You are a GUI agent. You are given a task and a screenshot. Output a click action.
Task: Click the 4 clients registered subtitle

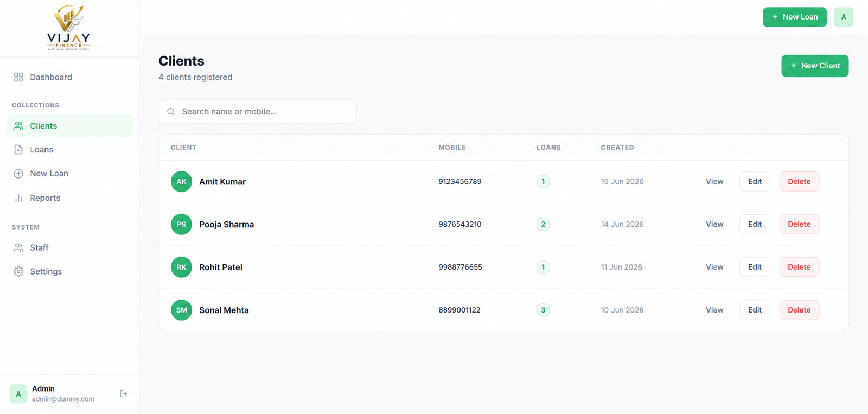click(195, 77)
